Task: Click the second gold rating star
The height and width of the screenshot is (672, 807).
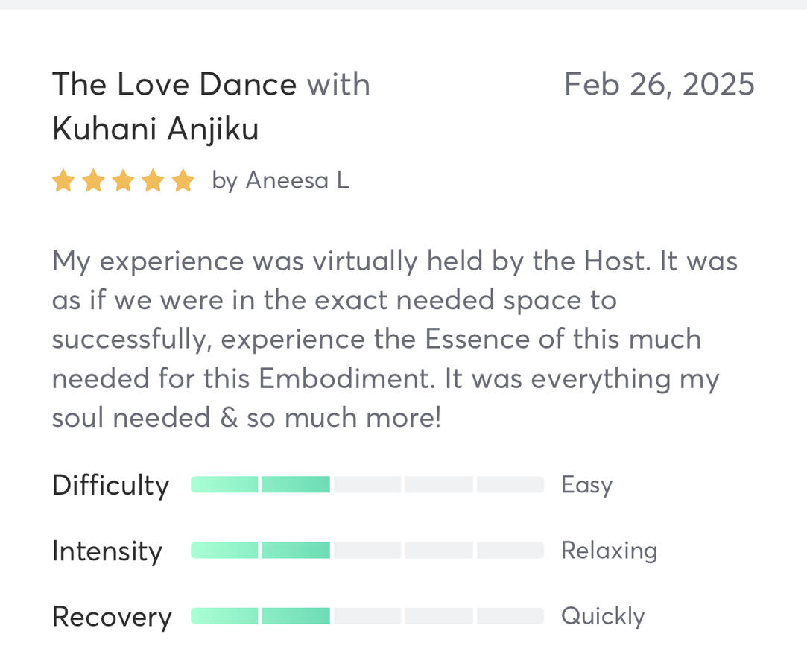Action: pos(93,181)
